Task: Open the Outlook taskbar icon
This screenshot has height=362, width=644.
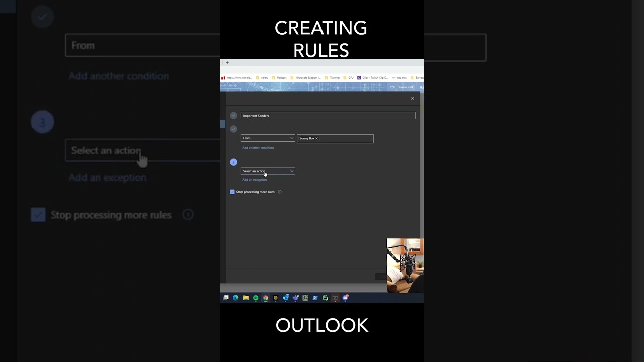Action: pos(286,298)
